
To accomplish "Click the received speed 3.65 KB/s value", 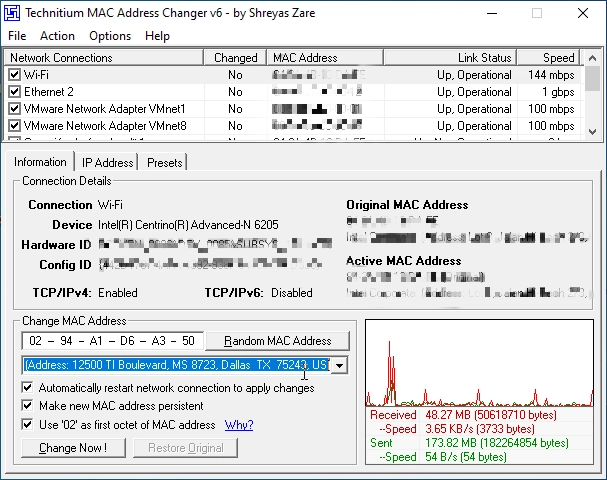I will coord(480,429).
